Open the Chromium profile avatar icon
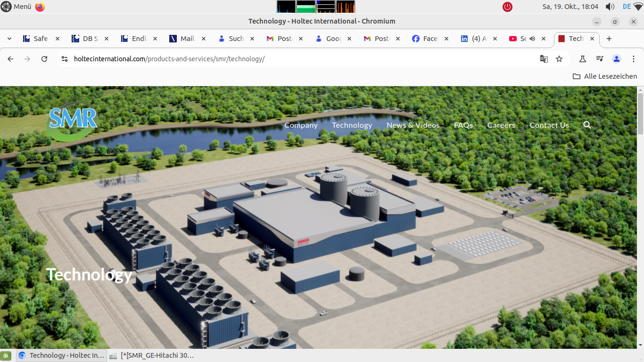This screenshot has height=362, width=644. tap(616, 59)
